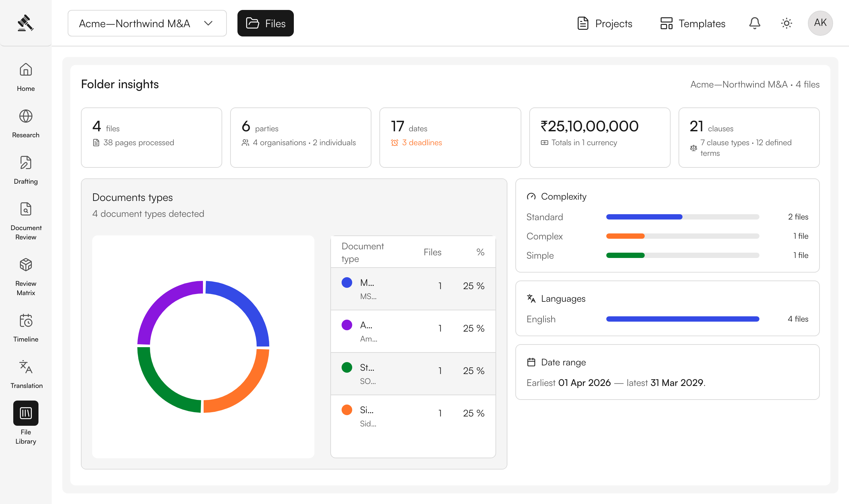Click the '4 files' English count
The height and width of the screenshot is (504, 849).
click(x=798, y=319)
